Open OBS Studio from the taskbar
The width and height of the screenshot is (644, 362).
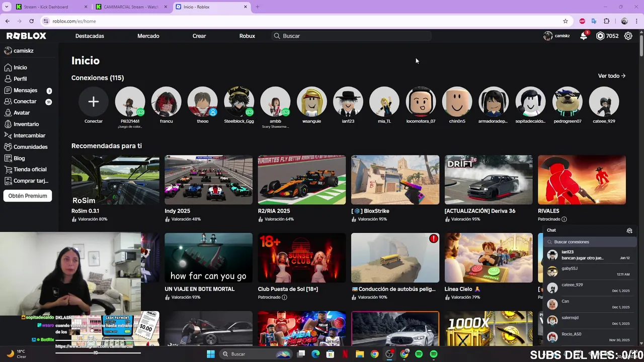389,354
